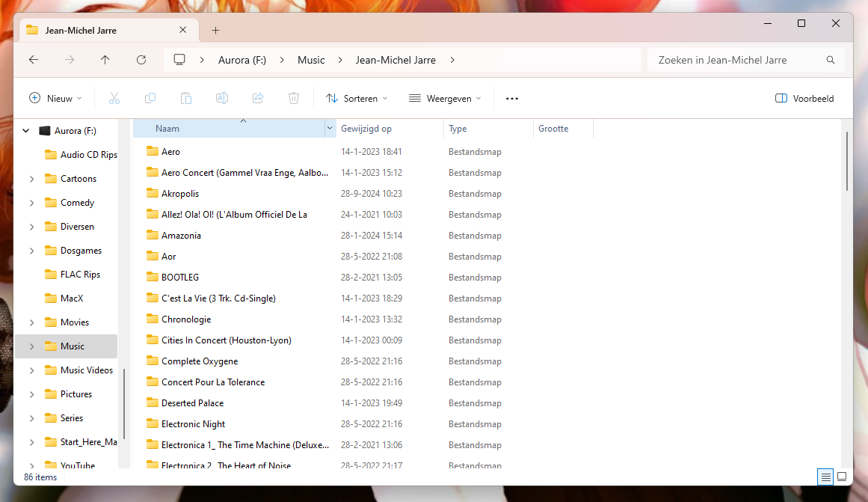
Task: Sort by the Gewijzigd op column header
Action: [x=390, y=129]
